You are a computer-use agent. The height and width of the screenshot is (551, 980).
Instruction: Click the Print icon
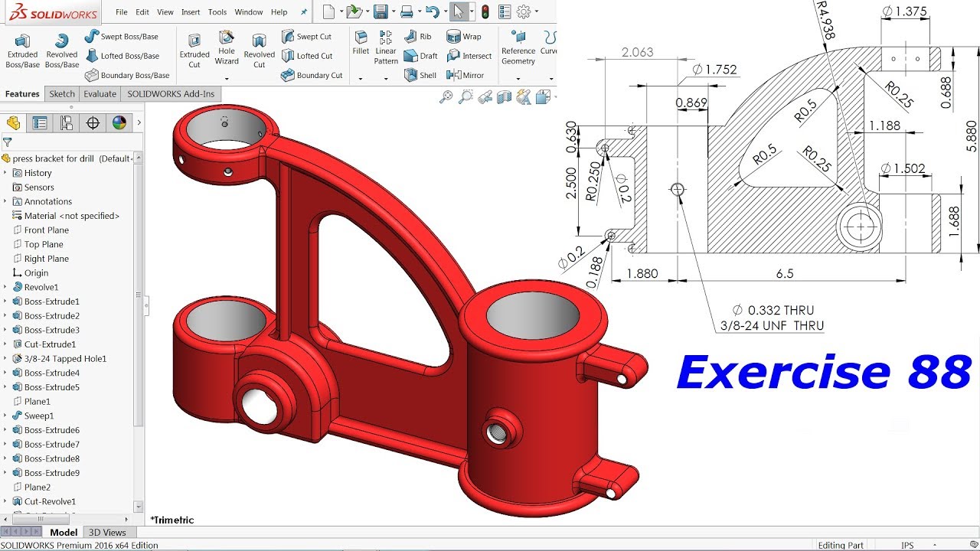(407, 11)
